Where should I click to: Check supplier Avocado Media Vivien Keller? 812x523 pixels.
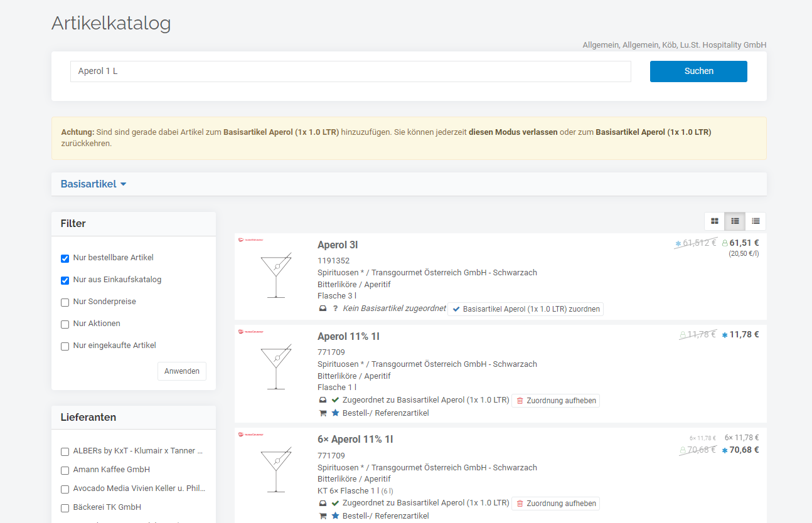tap(65, 489)
